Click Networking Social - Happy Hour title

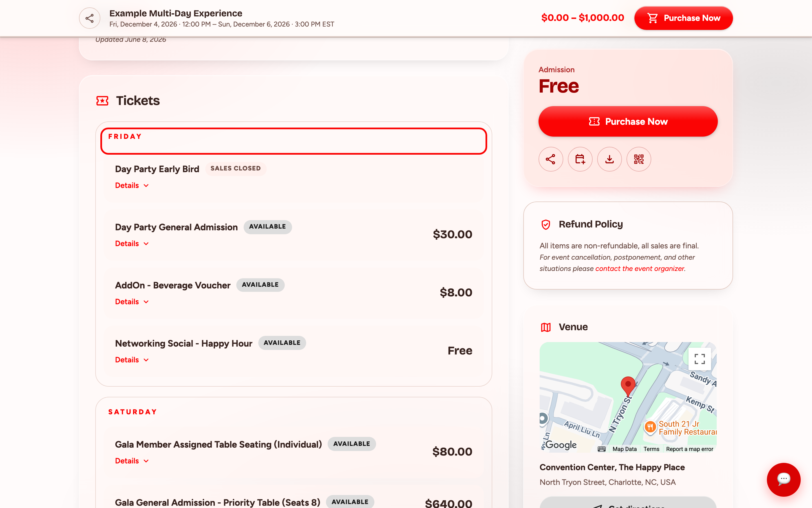point(184,343)
